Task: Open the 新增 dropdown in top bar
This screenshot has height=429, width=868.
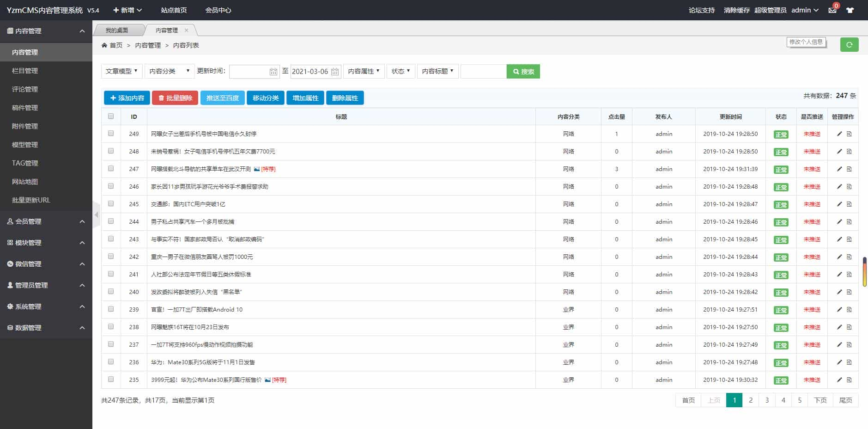Action: pyautogui.click(x=127, y=10)
